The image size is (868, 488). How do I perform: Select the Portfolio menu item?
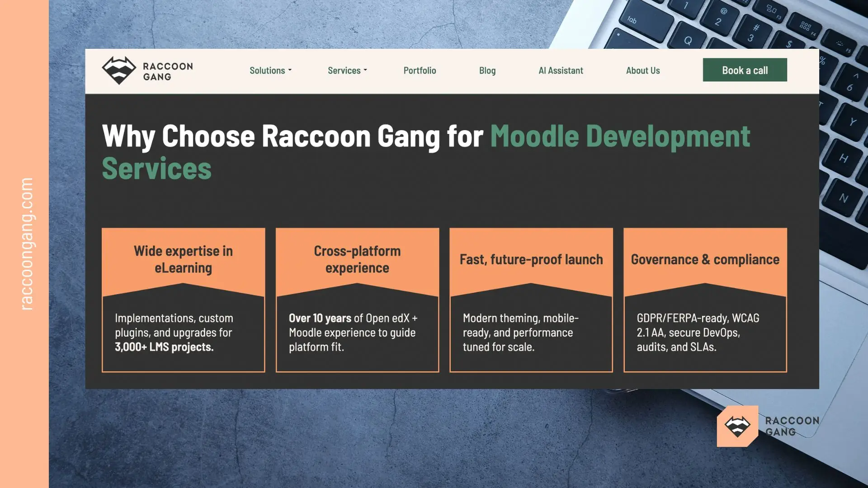[x=420, y=70]
